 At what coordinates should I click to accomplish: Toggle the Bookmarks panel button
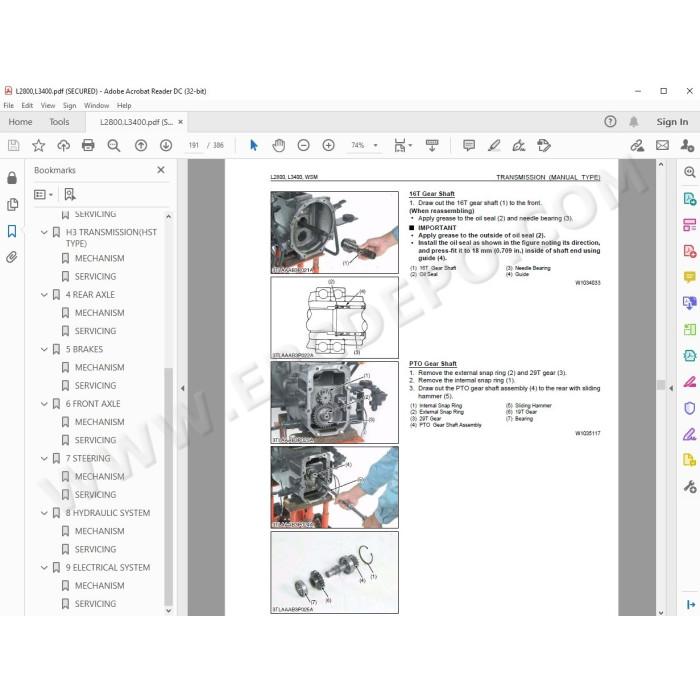12,231
